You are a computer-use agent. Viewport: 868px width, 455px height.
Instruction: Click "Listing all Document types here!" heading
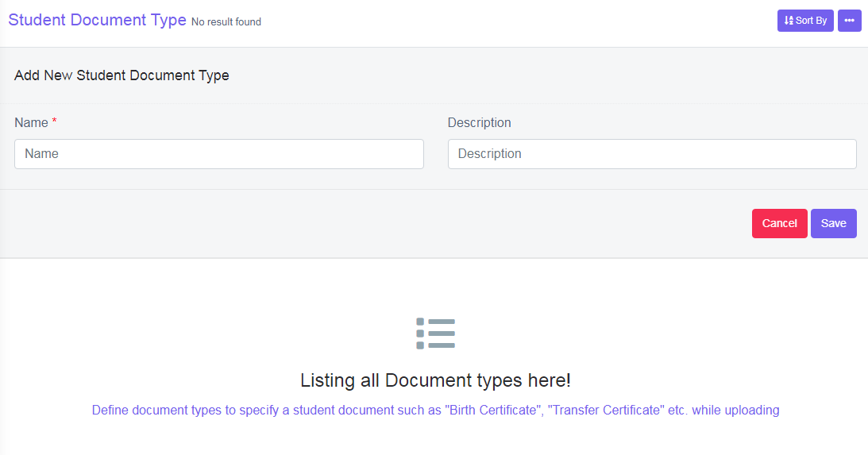(x=436, y=380)
